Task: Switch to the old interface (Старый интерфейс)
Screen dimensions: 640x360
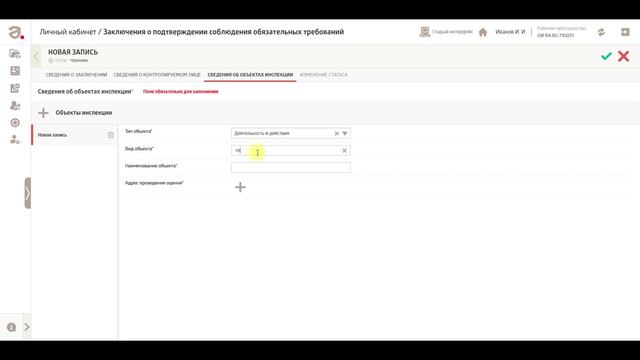Action: [446, 32]
